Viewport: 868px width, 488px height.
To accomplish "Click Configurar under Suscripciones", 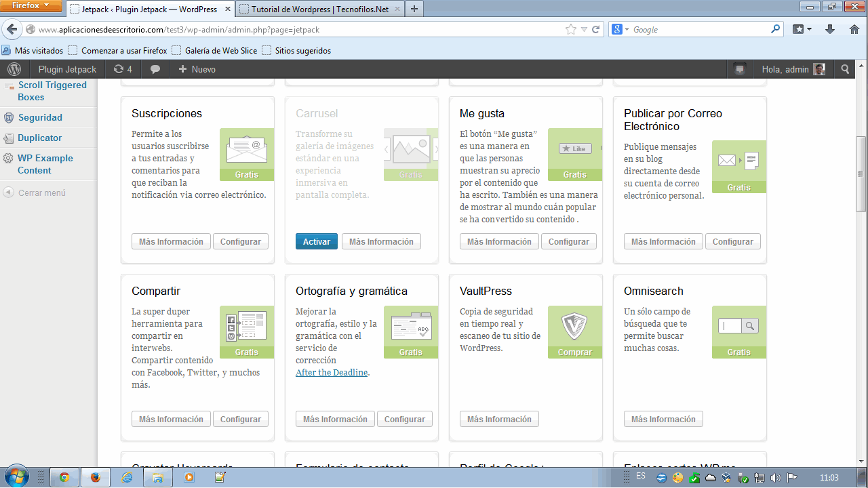I will (x=241, y=242).
